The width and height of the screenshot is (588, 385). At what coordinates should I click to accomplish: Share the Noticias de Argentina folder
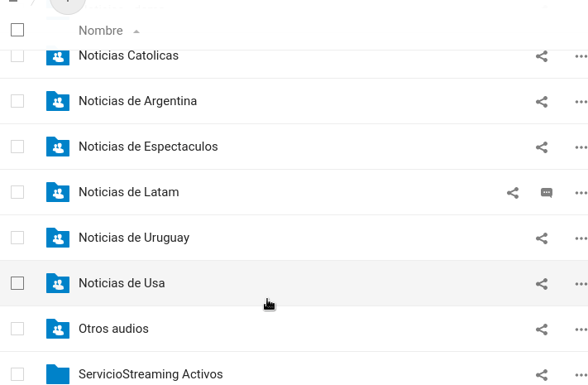[542, 102]
